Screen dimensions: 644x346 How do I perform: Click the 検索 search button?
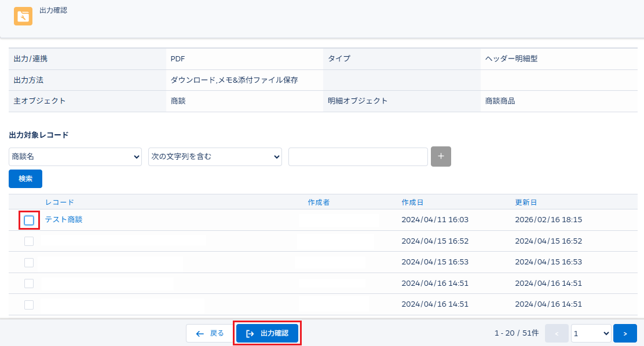(x=25, y=179)
